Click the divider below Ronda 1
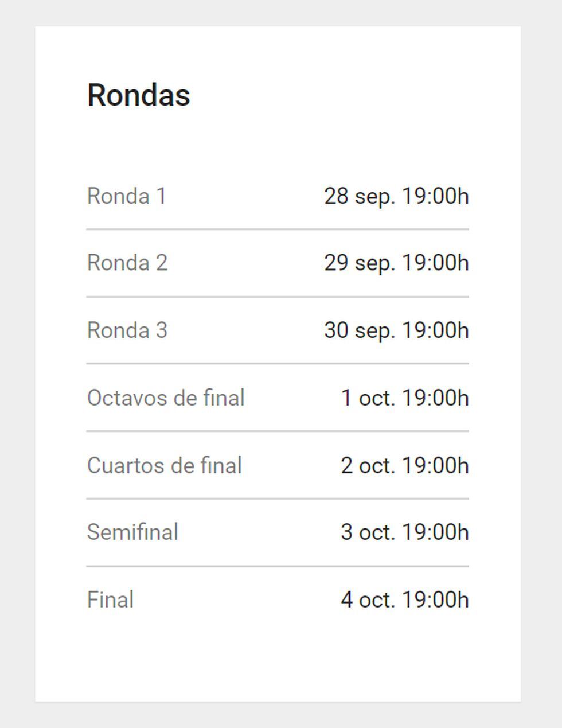 [278, 229]
